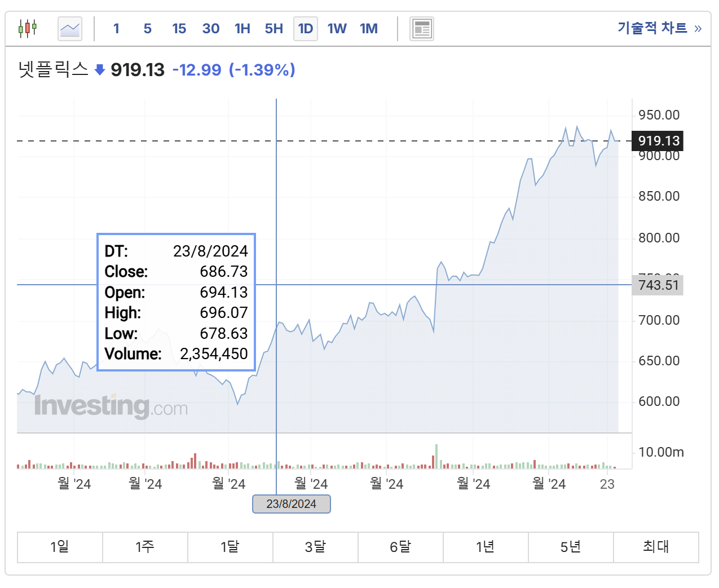
Task: Show the 최대 maximum range
Action: pos(656,547)
